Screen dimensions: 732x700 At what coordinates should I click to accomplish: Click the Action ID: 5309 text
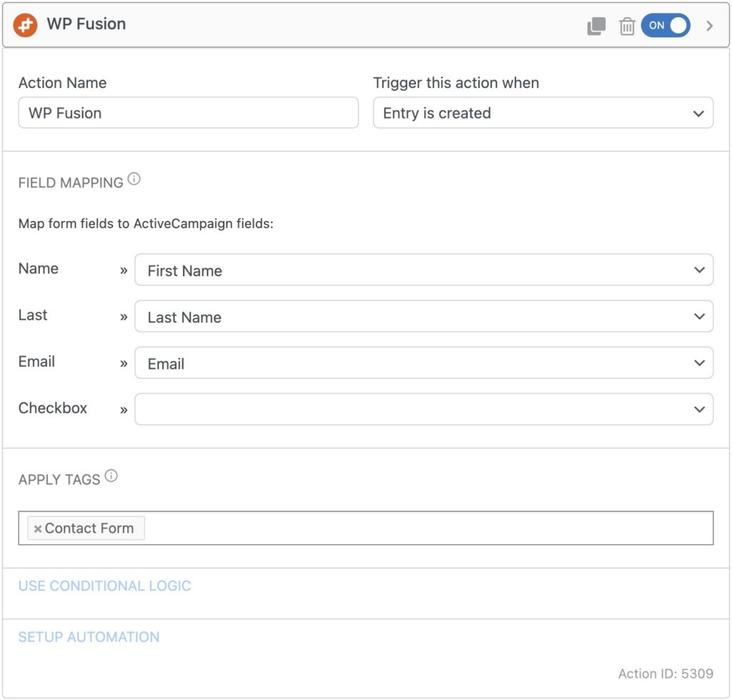point(666,674)
